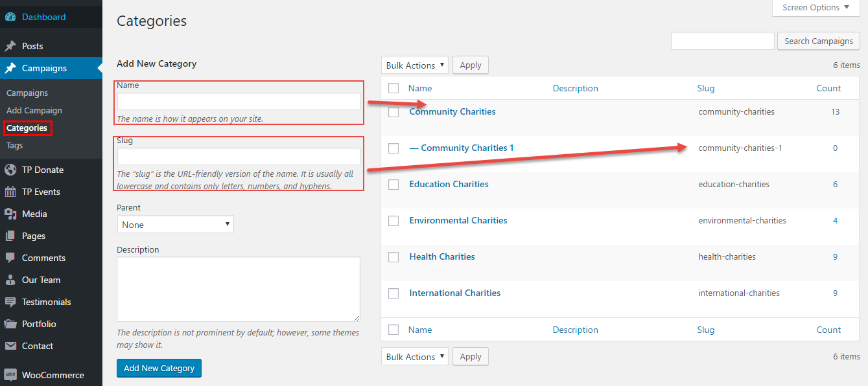Click the Dashboard gauge icon in sidebar
868x386 pixels.
(x=10, y=17)
